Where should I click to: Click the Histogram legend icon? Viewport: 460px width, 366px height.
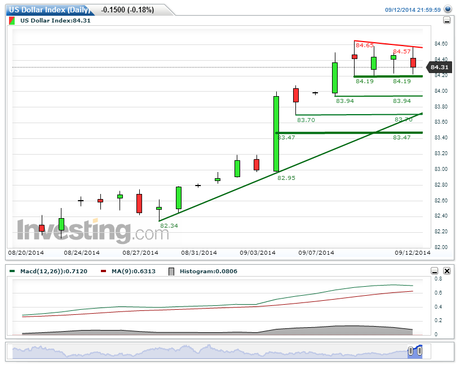pyautogui.click(x=171, y=271)
